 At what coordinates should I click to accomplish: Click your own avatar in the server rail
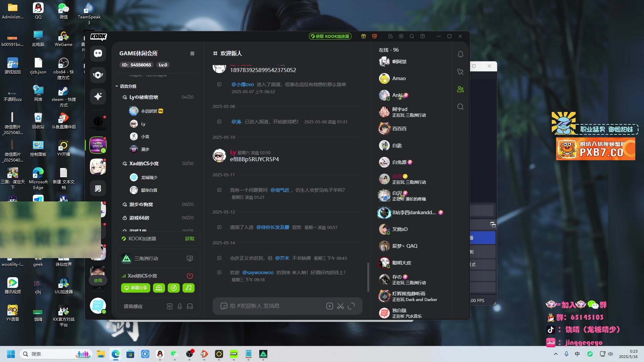point(98,306)
